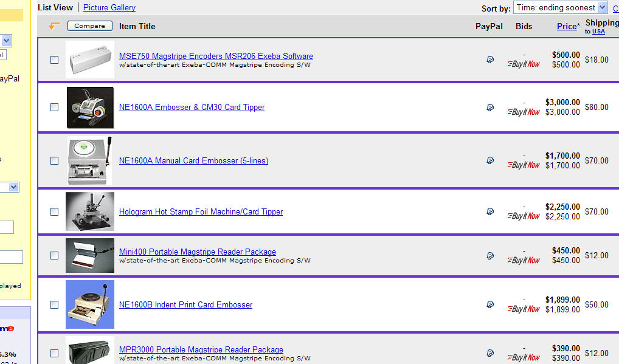Click the Mini400 Portable Reader thumbnail

90,256
